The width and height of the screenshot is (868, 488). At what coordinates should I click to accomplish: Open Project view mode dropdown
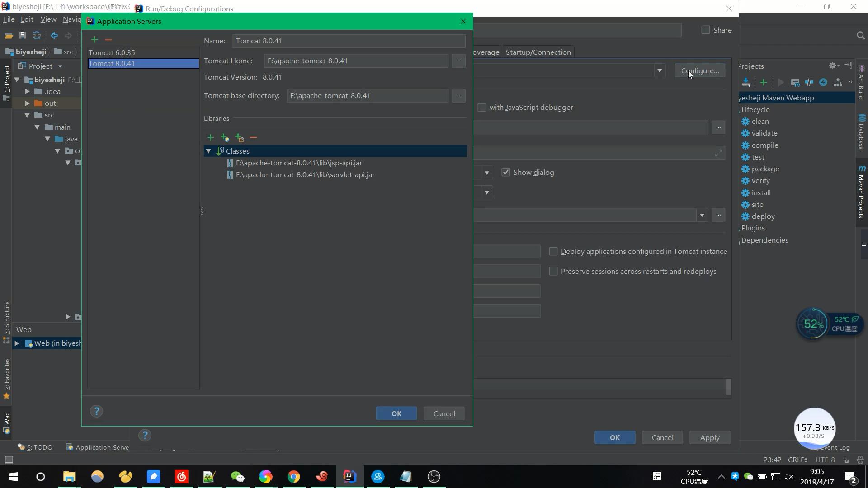[60, 66]
